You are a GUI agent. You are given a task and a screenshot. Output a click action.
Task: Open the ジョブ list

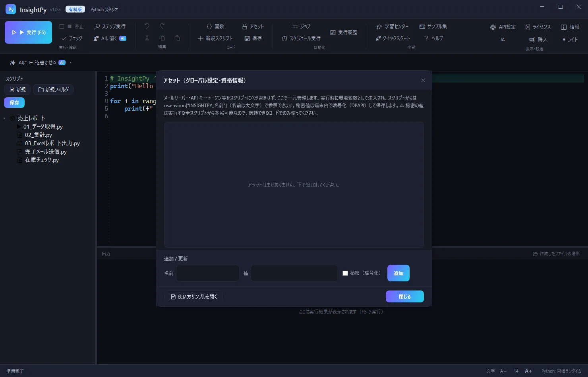[x=301, y=27]
